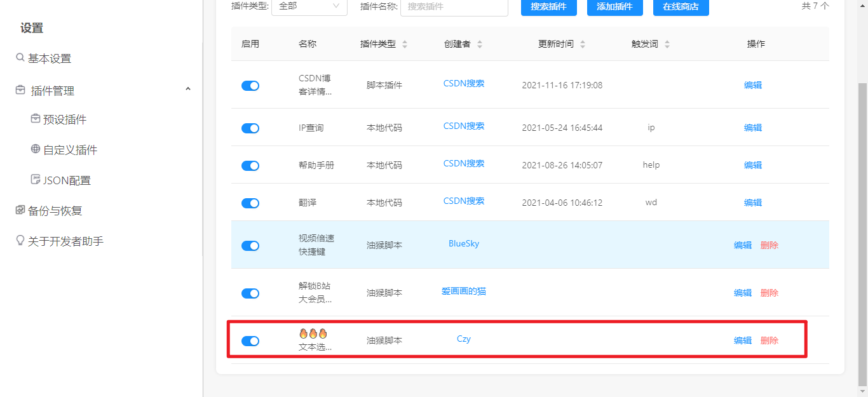
Task: Sort by 更新时间 column arrows
Action: point(583,44)
